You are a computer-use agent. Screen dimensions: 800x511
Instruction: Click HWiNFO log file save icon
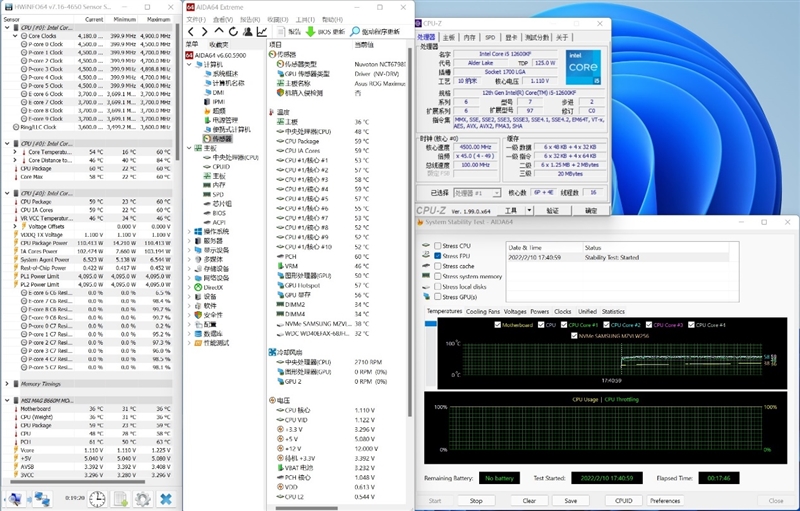coord(120,499)
